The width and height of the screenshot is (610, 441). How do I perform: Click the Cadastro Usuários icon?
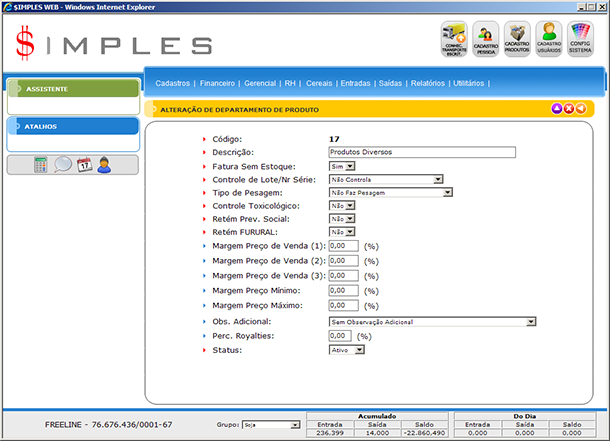pyautogui.click(x=548, y=40)
